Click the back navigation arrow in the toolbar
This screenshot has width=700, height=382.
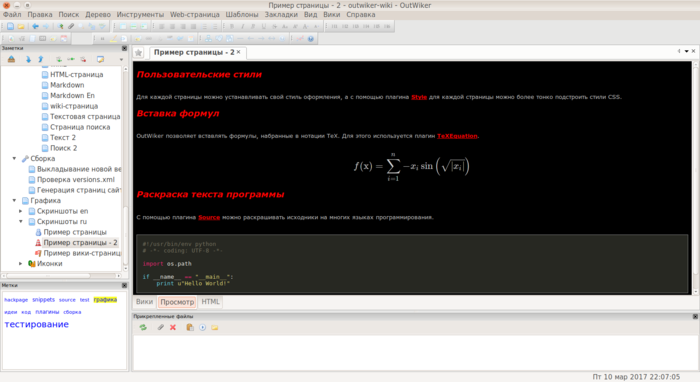click(x=35, y=26)
